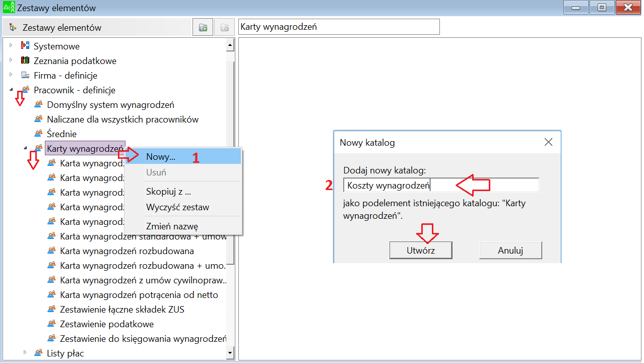Expand the Zeznania podatkowe node
Viewport: 644px width, 363px height.
[x=11, y=60]
